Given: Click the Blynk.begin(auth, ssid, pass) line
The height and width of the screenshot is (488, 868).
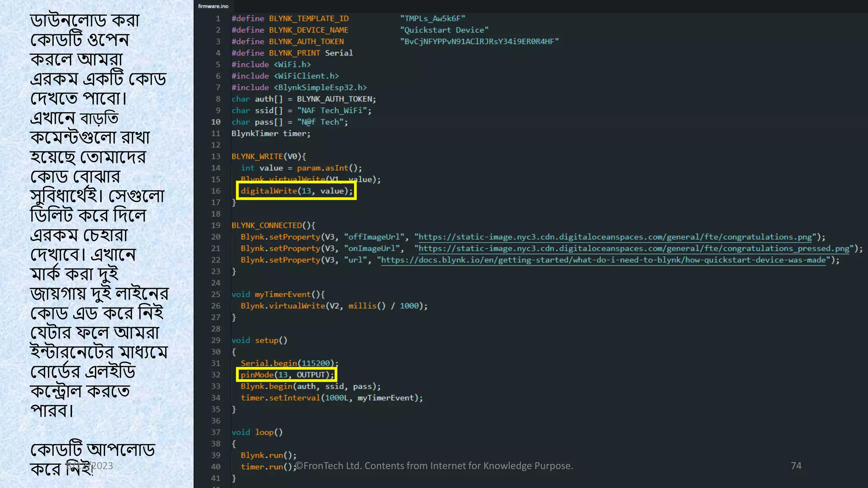Looking at the screenshot, I should coord(310,386).
